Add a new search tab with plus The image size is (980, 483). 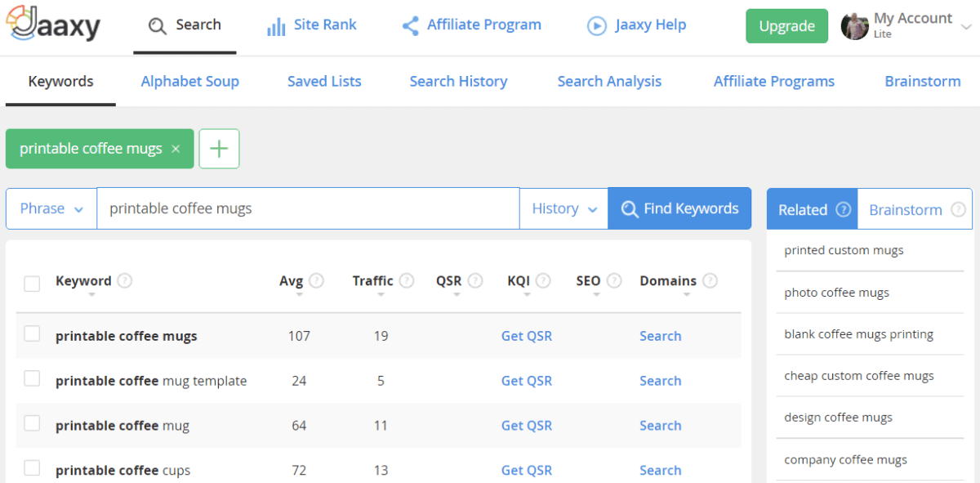(219, 149)
